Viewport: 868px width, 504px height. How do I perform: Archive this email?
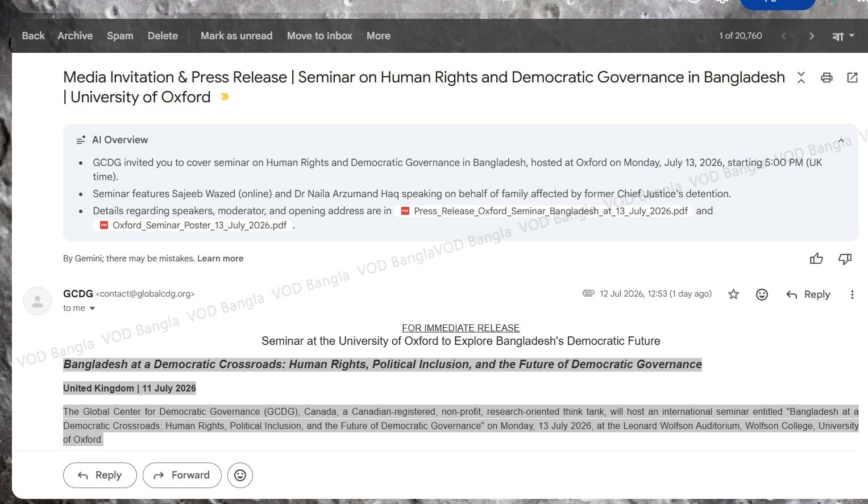75,36
